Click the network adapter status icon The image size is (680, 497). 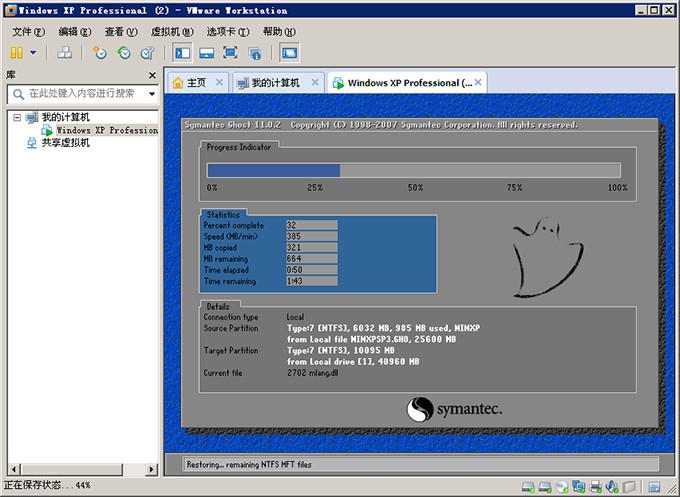pyautogui.click(x=579, y=487)
